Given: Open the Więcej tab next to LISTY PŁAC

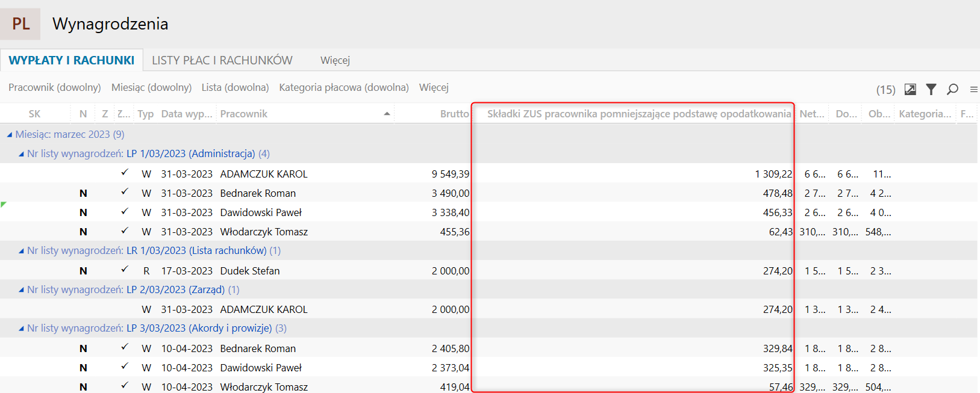Looking at the screenshot, I should [x=335, y=60].
